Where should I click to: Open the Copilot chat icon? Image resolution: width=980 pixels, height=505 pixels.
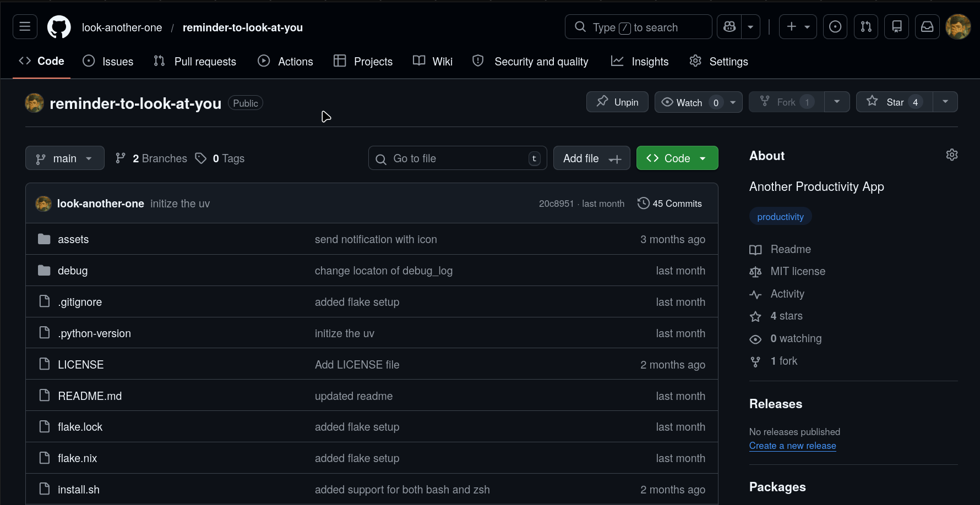click(x=729, y=27)
